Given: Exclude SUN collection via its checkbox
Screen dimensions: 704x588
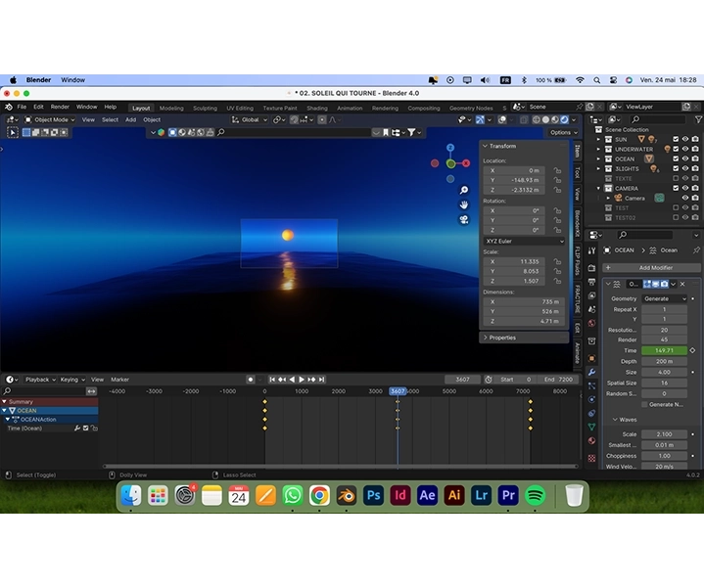Looking at the screenshot, I should click(x=676, y=140).
